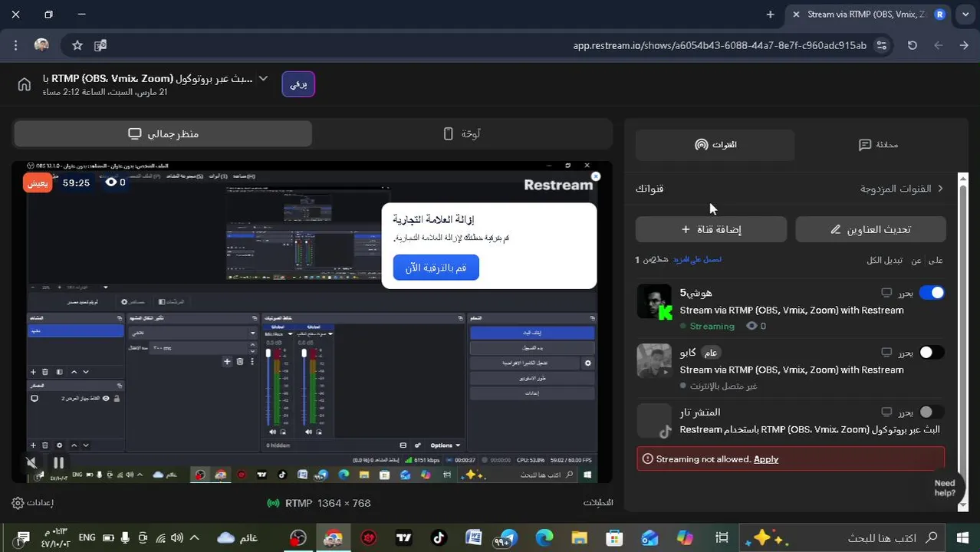Image resolution: width=980 pixels, height=552 pixels.
Task: Dismiss the remove-branding upgrade popup
Action: click(x=596, y=176)
